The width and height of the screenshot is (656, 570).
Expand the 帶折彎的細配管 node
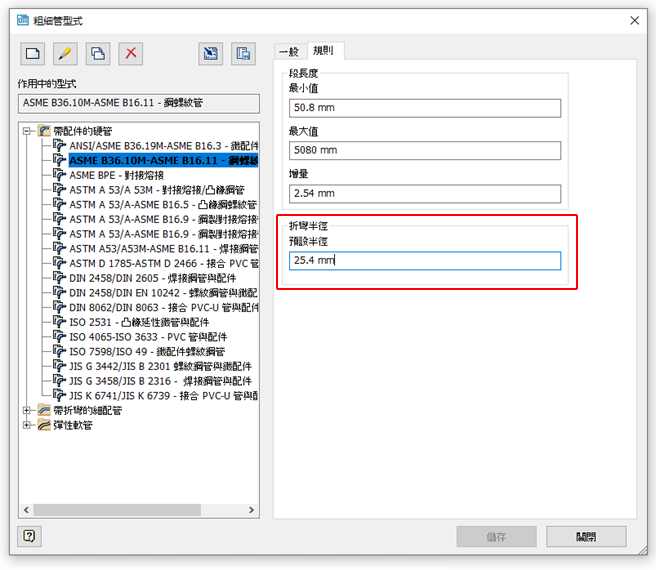click(x=27, y=410)
